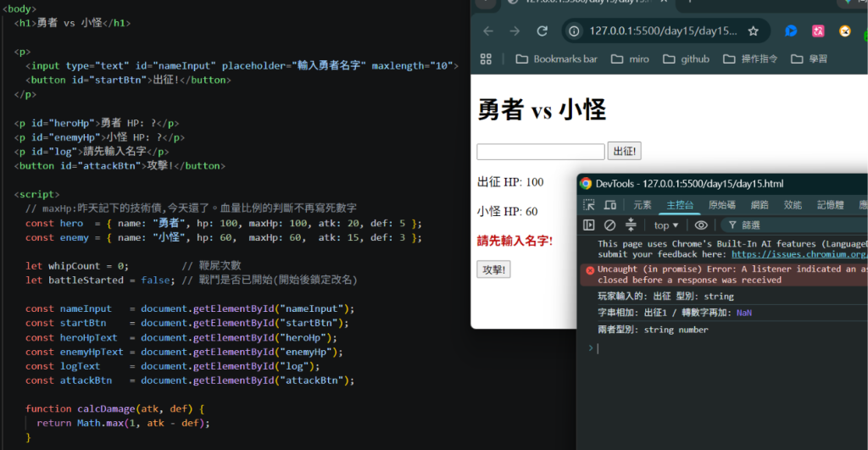Open the pink translate extension
Screen dimensions: 868x450
click(818, 31)
